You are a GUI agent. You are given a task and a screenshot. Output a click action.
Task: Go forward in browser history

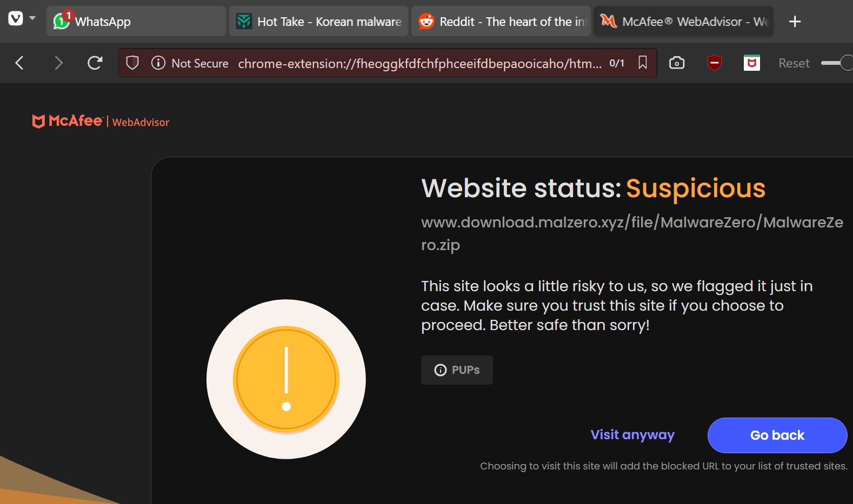click(58, 63)
